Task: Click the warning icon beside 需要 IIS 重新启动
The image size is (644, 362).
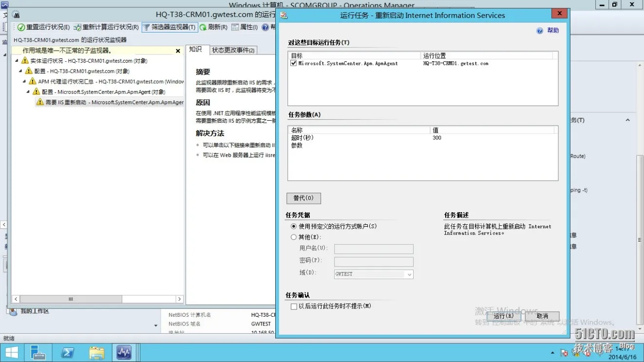Action: 40,102
